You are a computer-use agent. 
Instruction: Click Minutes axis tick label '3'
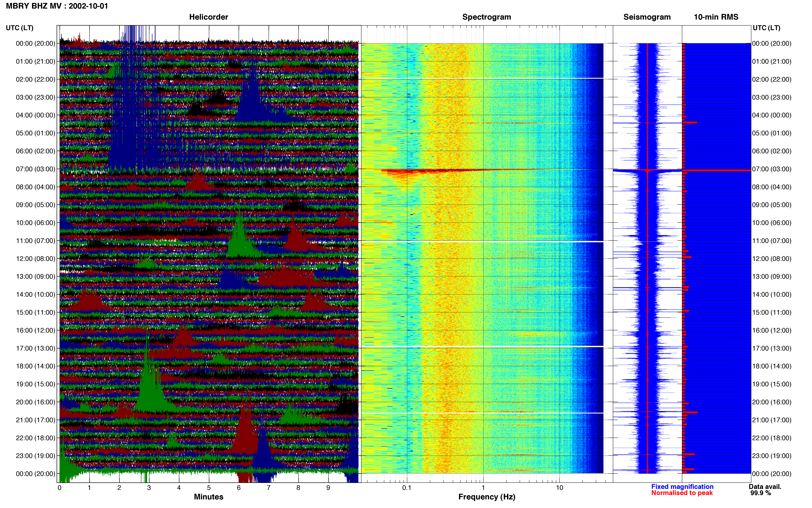(x=149, y=488)
